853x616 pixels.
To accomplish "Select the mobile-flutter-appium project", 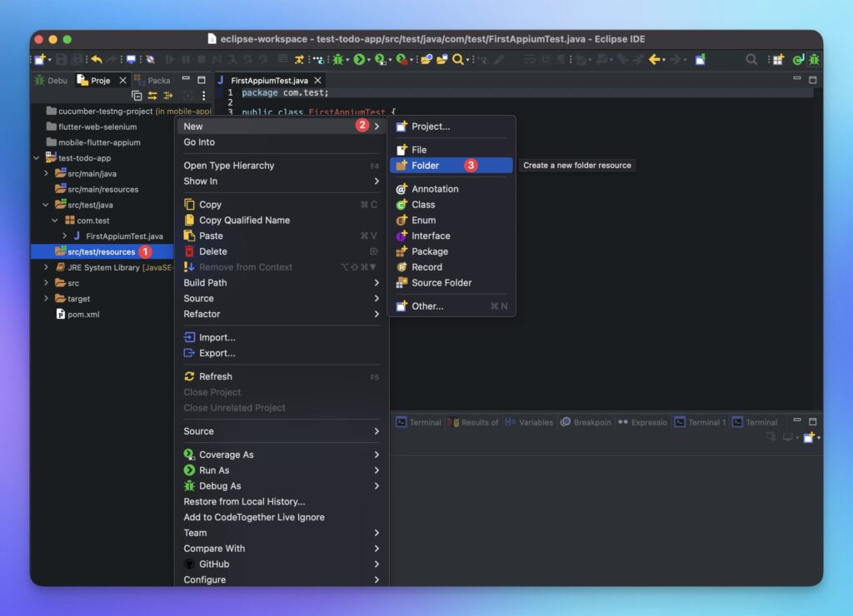I will tap(93, 142).
